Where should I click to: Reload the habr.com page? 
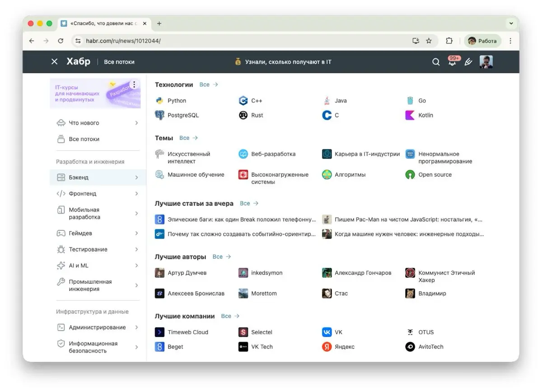61,41
